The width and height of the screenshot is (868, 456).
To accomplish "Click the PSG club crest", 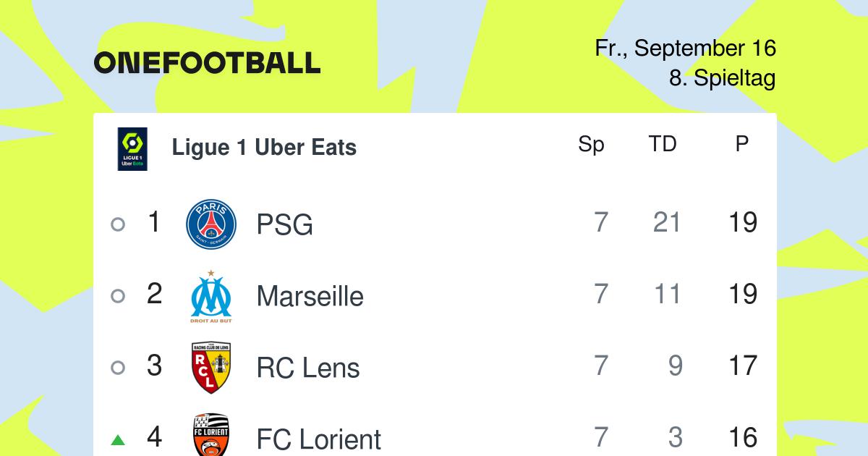I will pos(211,224).
